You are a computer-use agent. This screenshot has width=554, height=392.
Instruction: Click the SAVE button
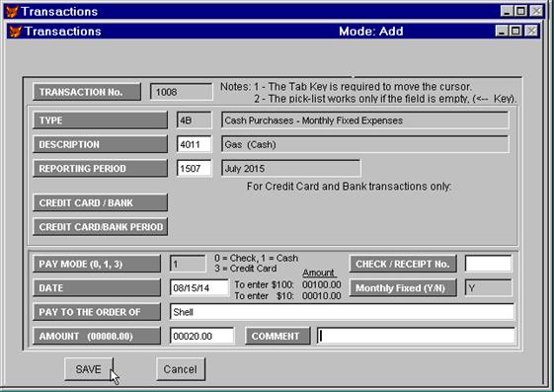89,369
